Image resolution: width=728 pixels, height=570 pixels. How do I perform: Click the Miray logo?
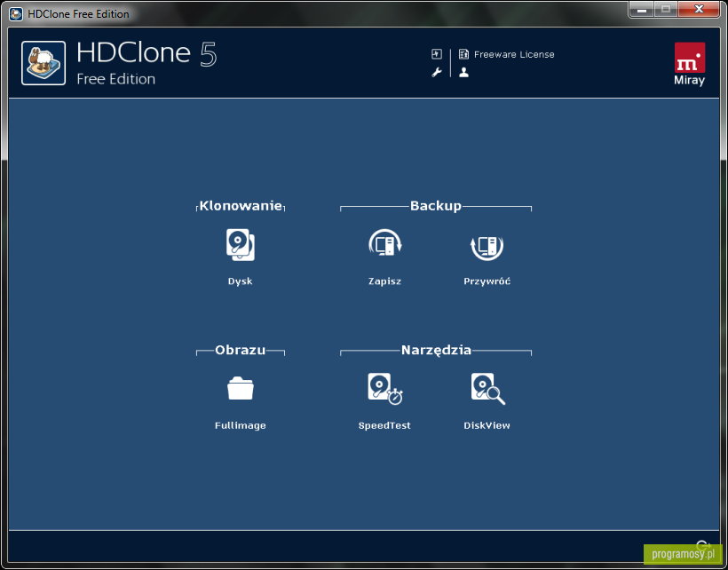[x=690, y=64]
